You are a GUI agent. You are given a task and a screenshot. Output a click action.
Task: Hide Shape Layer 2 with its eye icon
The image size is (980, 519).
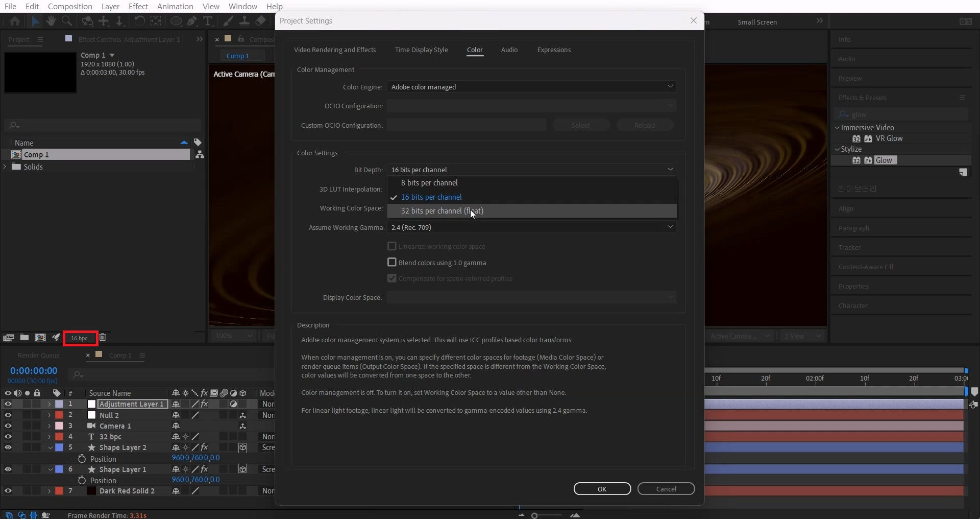click(8, 447)
